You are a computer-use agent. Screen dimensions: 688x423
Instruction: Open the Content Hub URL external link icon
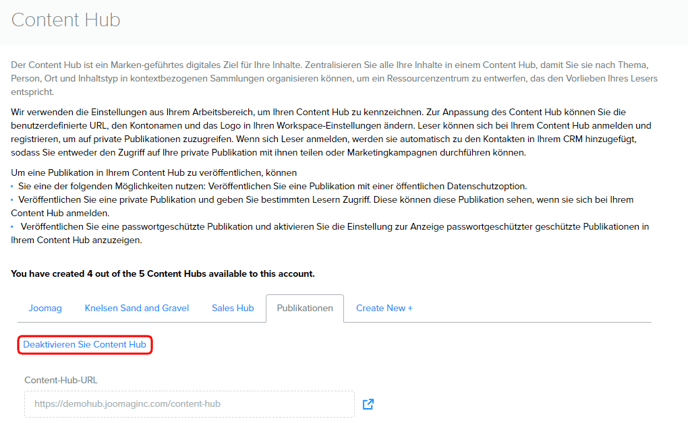(x=368, y=404)
